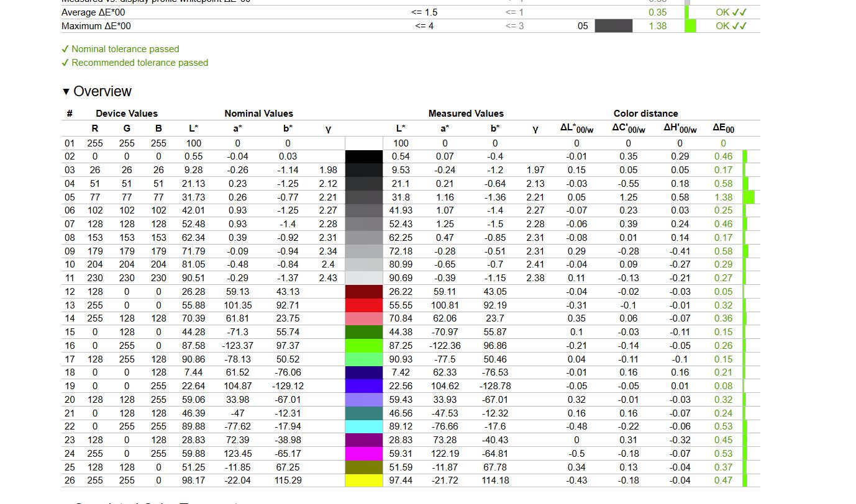
Task: Click the ΔE00 value 0.08 in row 19
Action: coord(723,386)
